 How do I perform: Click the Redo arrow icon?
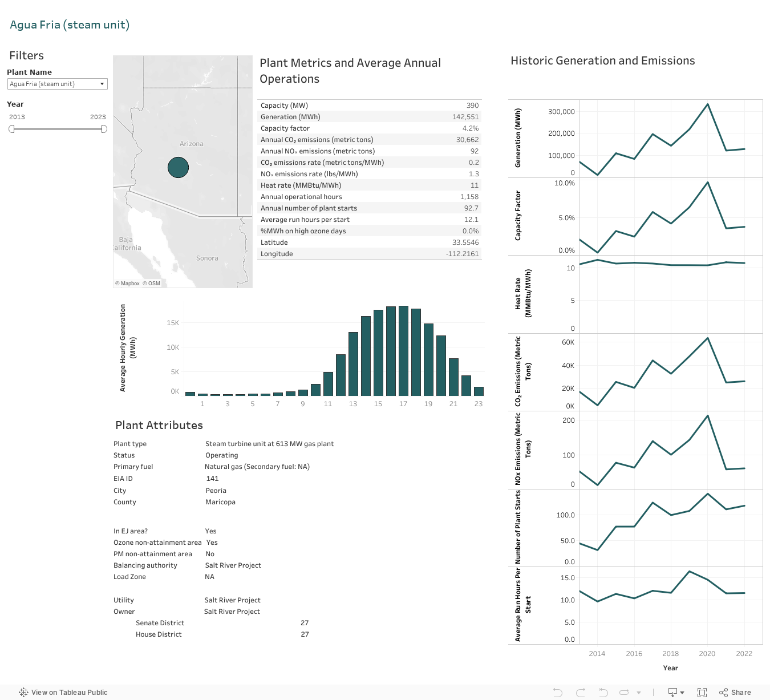[x=581, y=693]
